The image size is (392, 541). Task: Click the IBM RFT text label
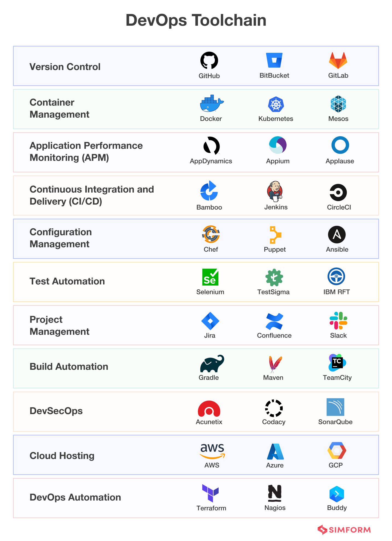click(337, 292)
